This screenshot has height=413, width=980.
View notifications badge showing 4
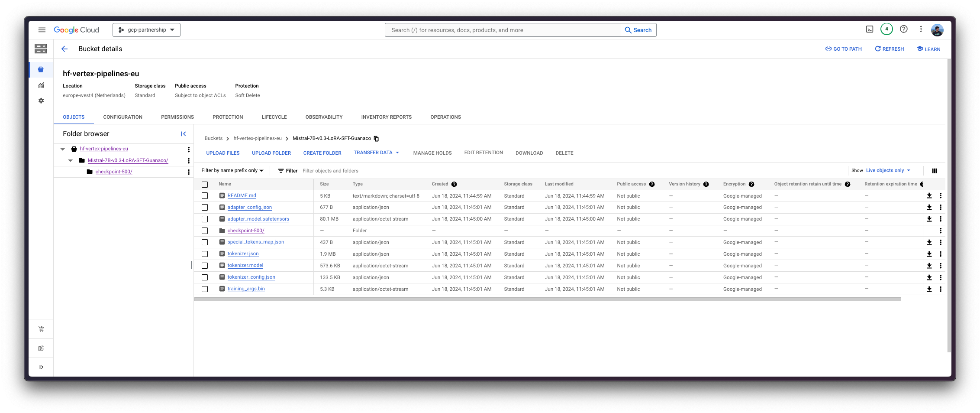click(887, 29)
